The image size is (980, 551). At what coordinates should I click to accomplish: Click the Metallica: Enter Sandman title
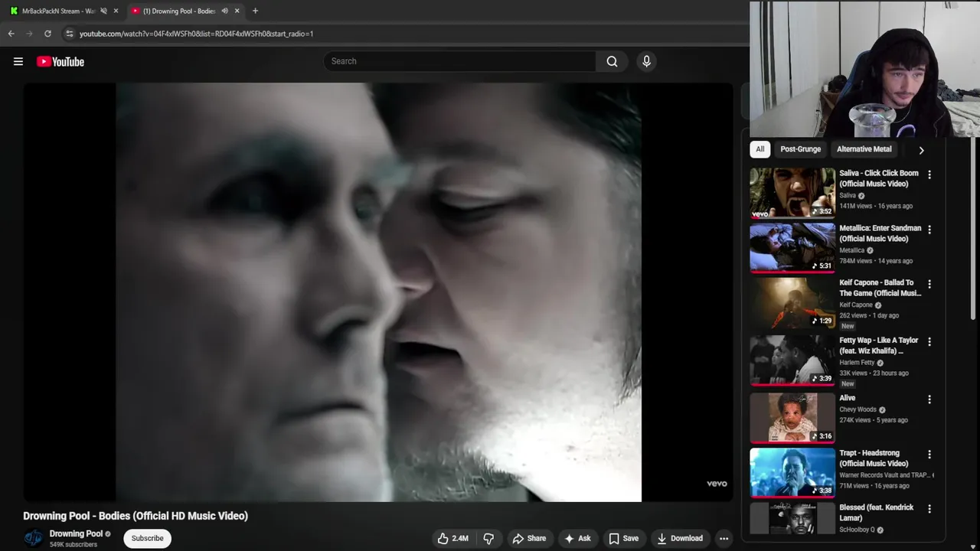[x=880, y=233]
